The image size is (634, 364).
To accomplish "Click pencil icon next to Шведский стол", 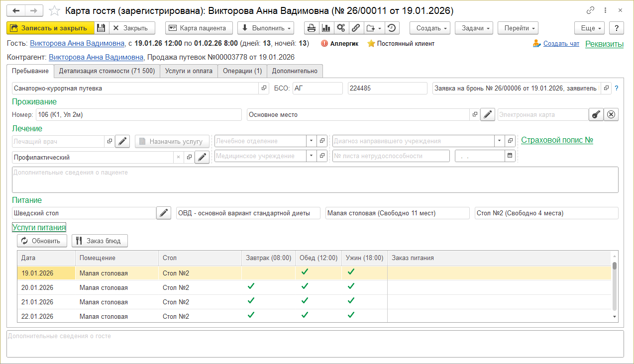I will pyautogui.click(x=163, y=213).
